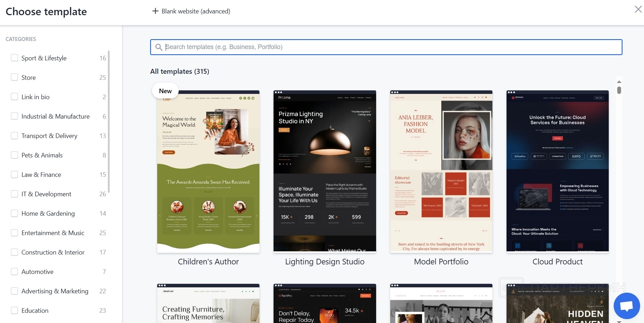
Task: Select the Transport & Delivery checkbox
Action: coord(14,135)
